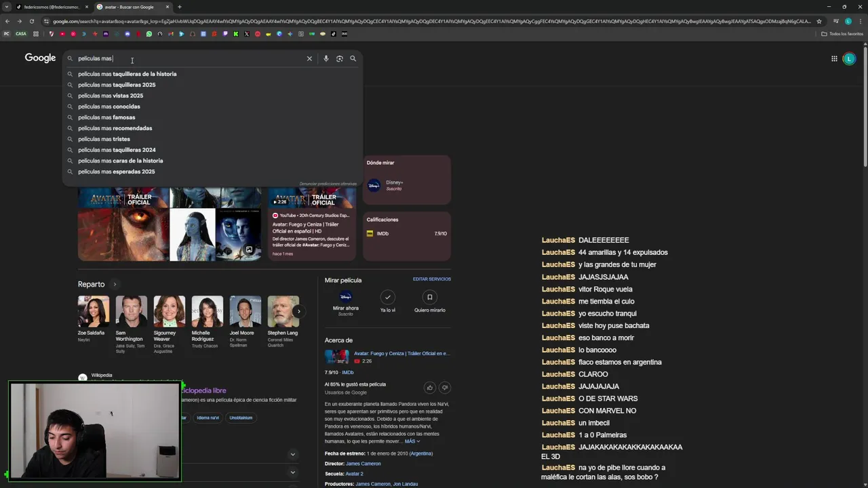Open the James Cameron director link
Viewport: 868px width, 488px height.
[x=363, y=464]
